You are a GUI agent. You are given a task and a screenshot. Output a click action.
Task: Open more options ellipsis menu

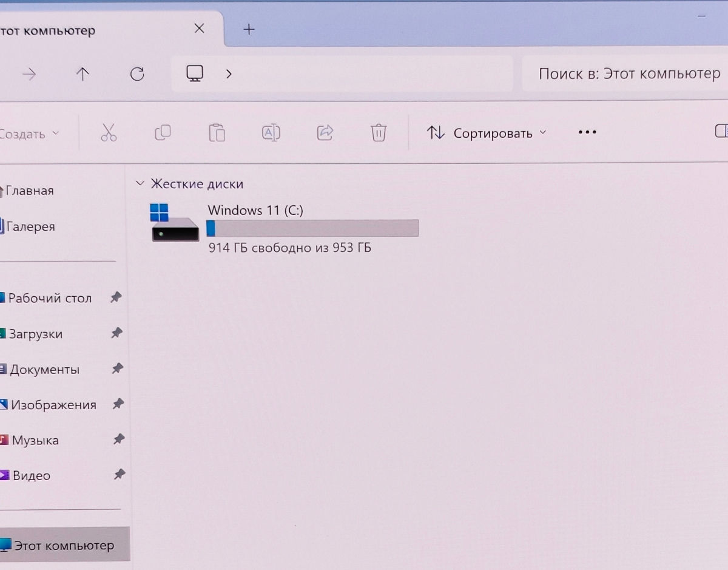pyautogui.click(x=587, y=132)
